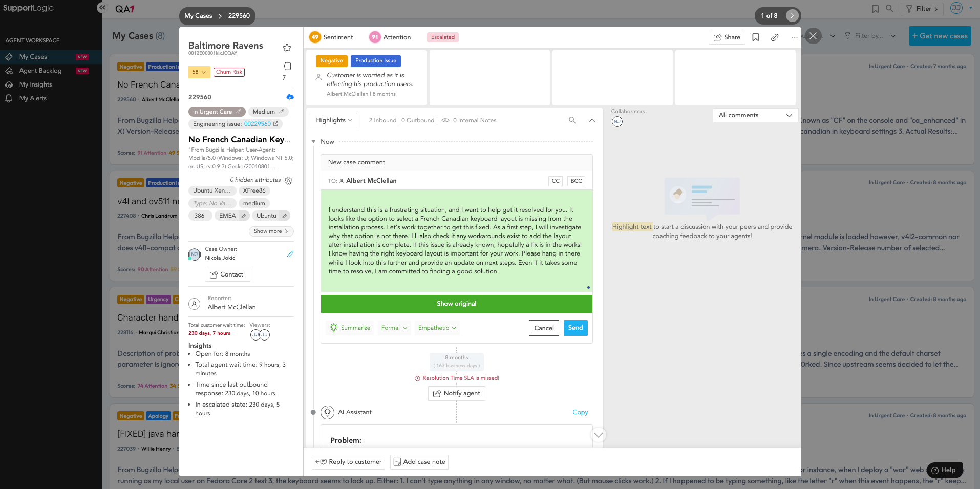Click the Attention score 91 badge
Screen dimensions: 980x489
tap(375, 37)
